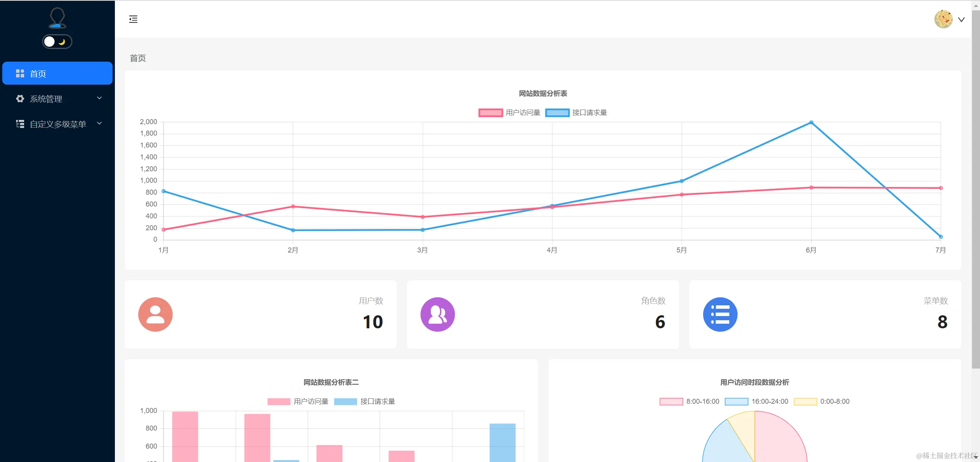Click the 首页 dashboard grid icon

[20, 73]
